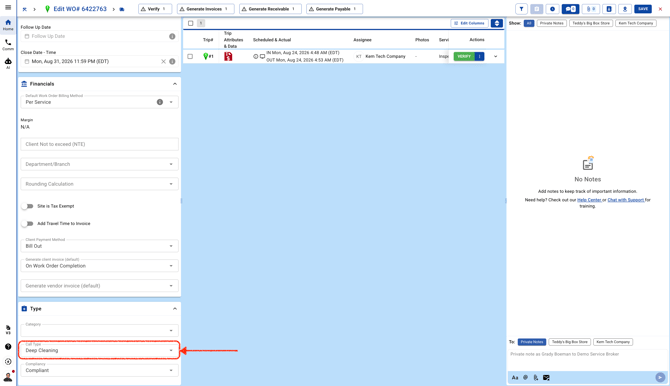Screen dimensions: 670x386
Task: Check the select-all trips checkbox
Action: [x=191, y=23]
